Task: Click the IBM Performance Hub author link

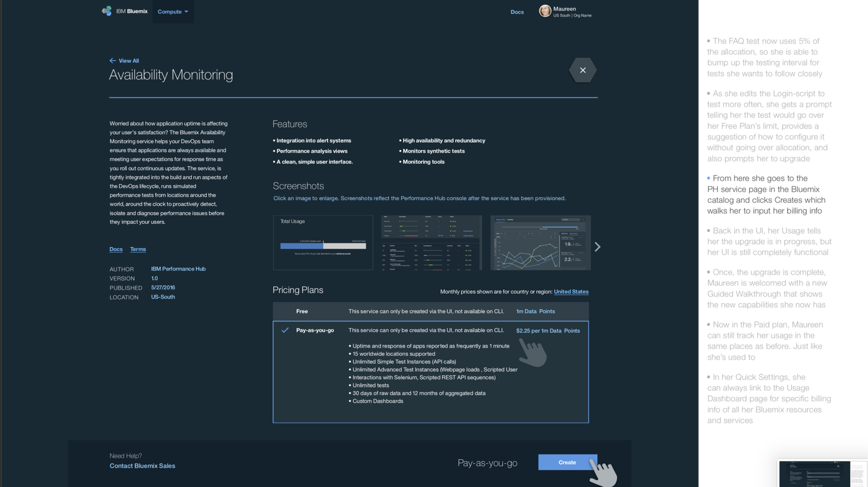Action: (178, 269)
